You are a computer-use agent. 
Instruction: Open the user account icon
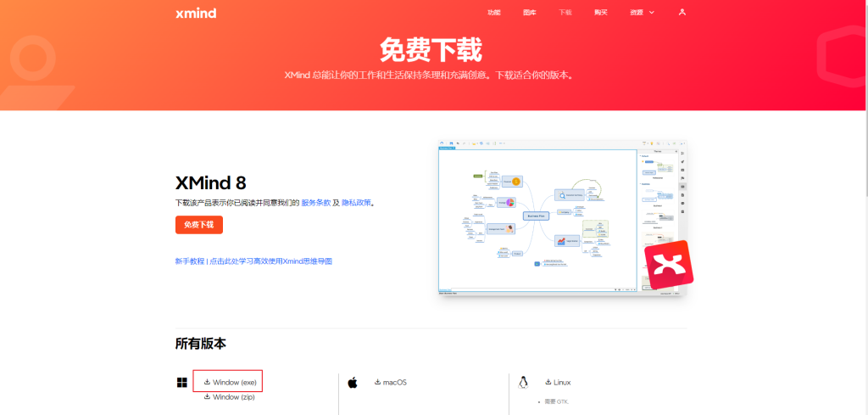[682, 12]
